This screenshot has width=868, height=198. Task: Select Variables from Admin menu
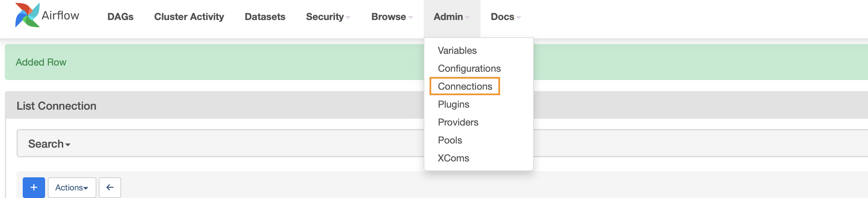(457, 50)
